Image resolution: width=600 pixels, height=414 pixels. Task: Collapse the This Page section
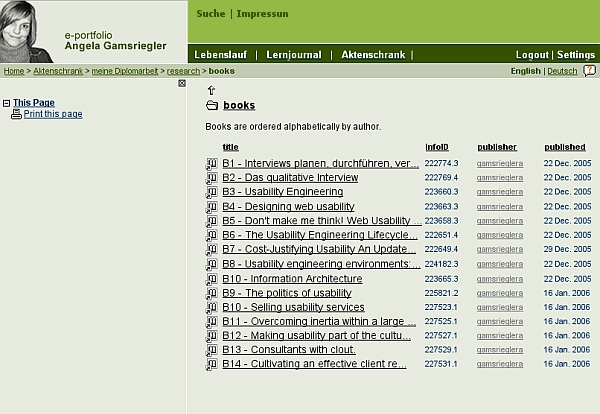pyautogui.click(x=6, y=103)
